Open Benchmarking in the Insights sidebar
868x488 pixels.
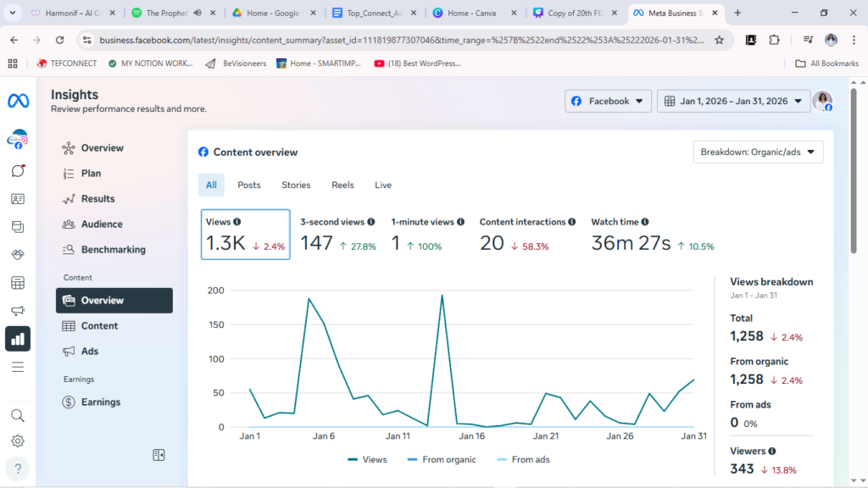(113, 250)
